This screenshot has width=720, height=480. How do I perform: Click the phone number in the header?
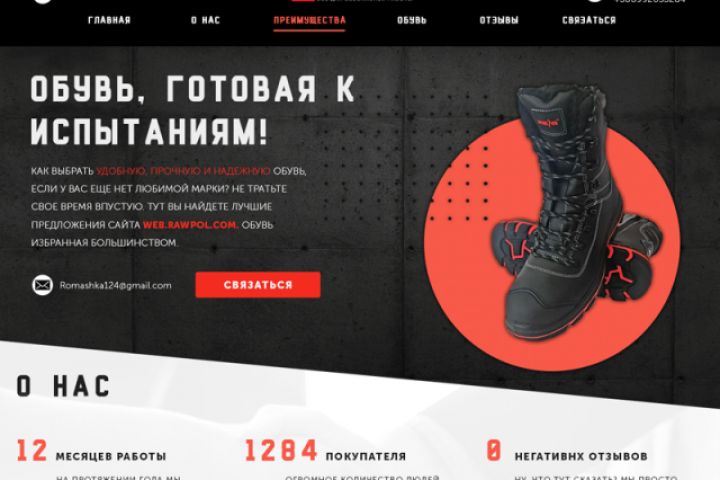pyautogui.click(x=650, y=1)
